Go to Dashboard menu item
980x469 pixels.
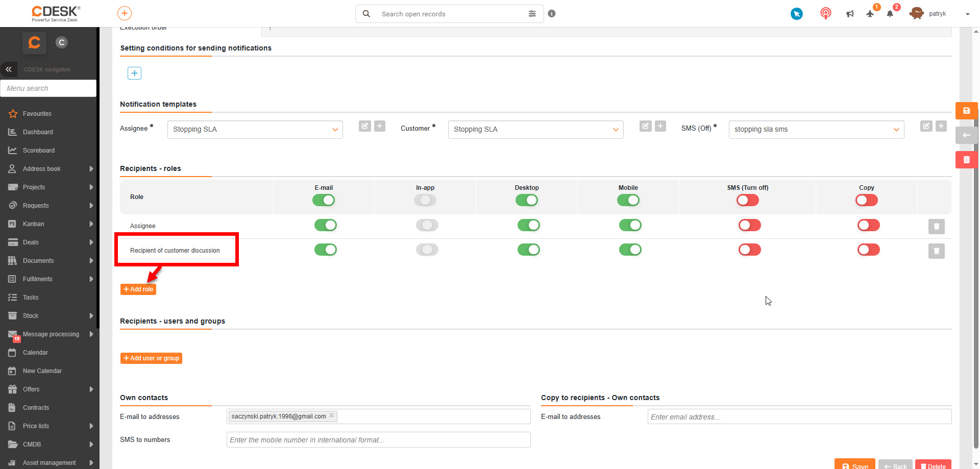(38, 132)
